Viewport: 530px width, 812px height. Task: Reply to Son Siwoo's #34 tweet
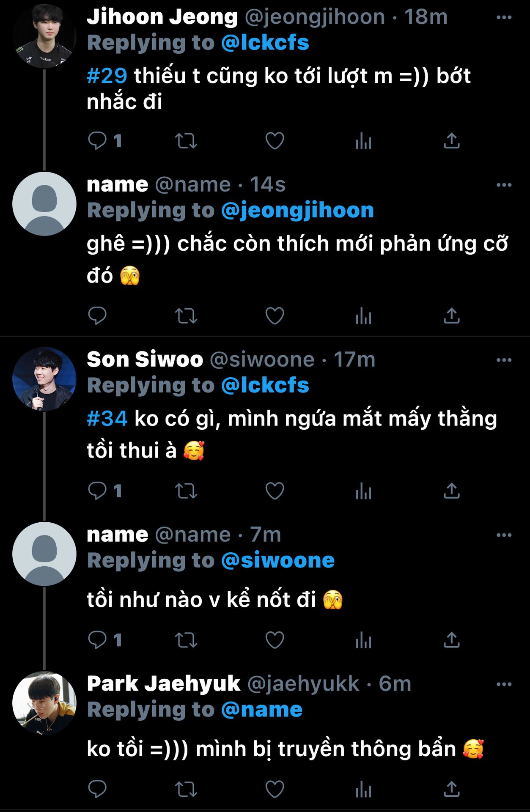[97, 491]
